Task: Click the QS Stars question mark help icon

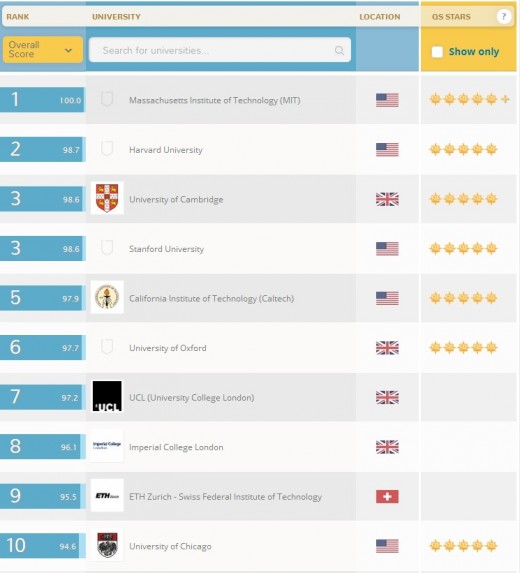Action: coord(504,16)
